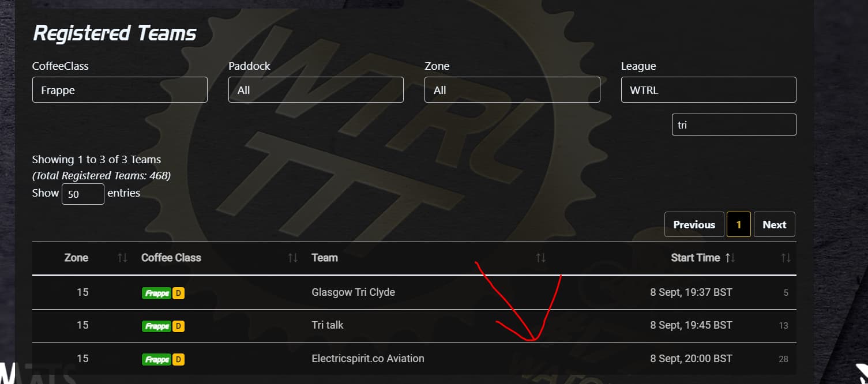Change the Show entries count selector

pos(82,194)
